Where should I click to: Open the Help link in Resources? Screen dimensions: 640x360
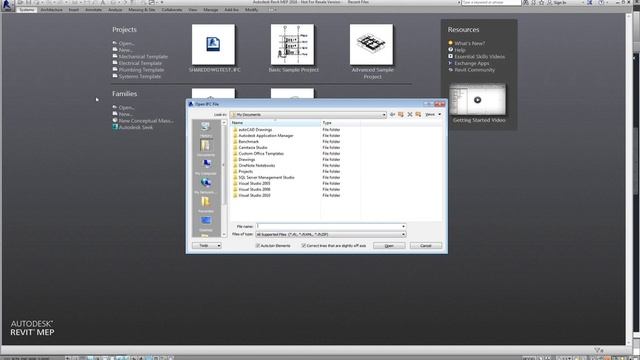pos(460,50)
